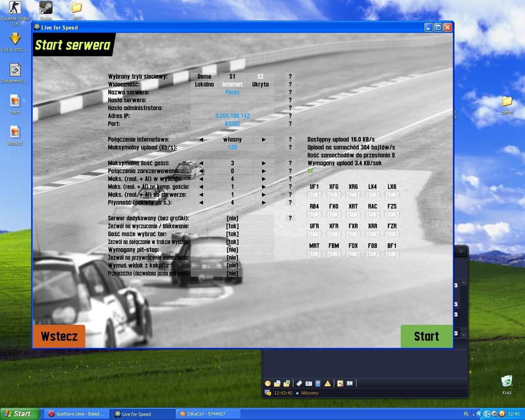The height and width of the screenshot is (420, 525).
Task: Click the blue archive icon in messenger toolbar
Action: [318, 383]
